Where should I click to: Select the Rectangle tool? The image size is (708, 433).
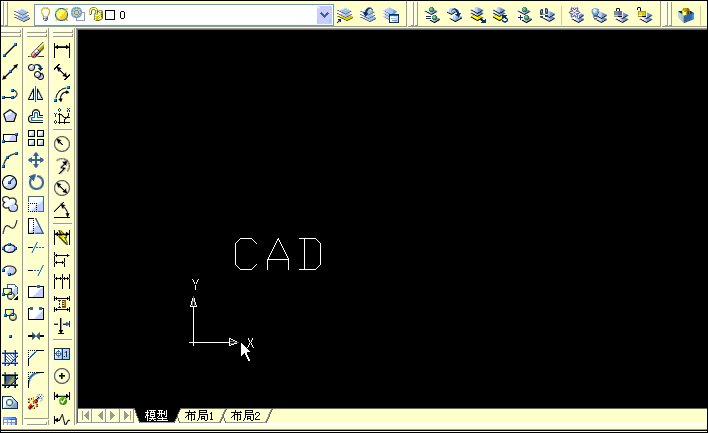point(10,138)
